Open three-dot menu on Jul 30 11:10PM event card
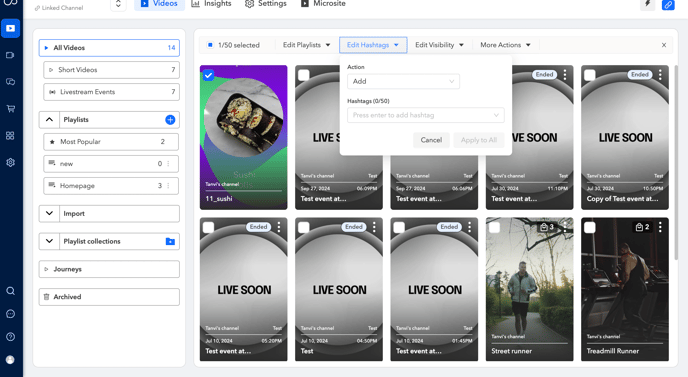 [x=565, y=75]
